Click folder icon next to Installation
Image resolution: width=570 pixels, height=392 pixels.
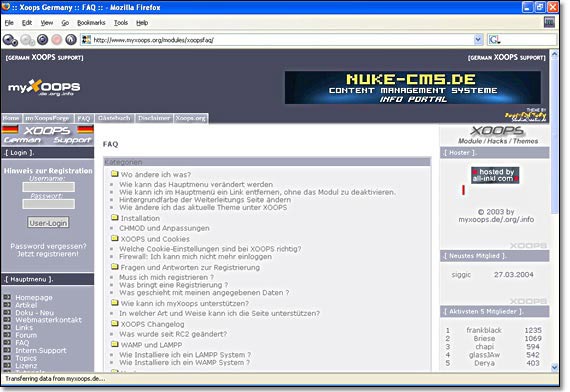point(115,217)
